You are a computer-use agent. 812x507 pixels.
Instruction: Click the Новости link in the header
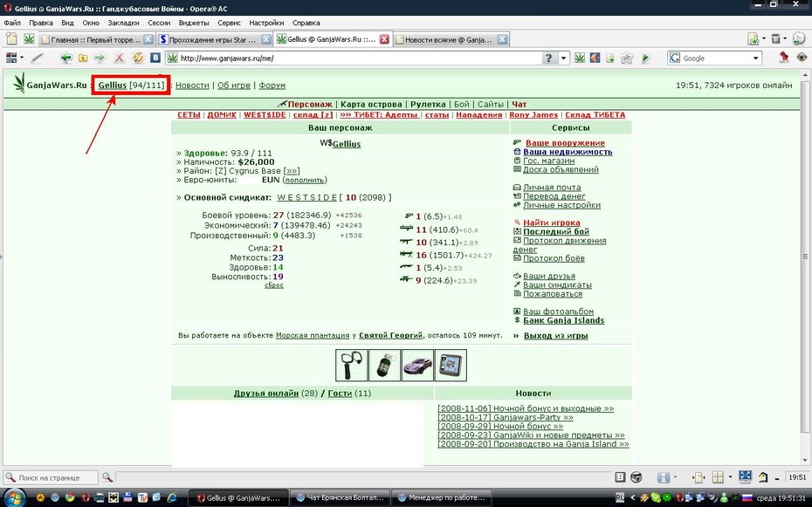(x=192, y=86)
